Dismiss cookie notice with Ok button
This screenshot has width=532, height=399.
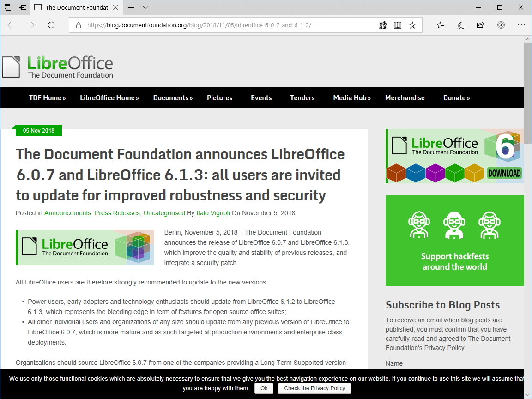click(x=264, y=388)
